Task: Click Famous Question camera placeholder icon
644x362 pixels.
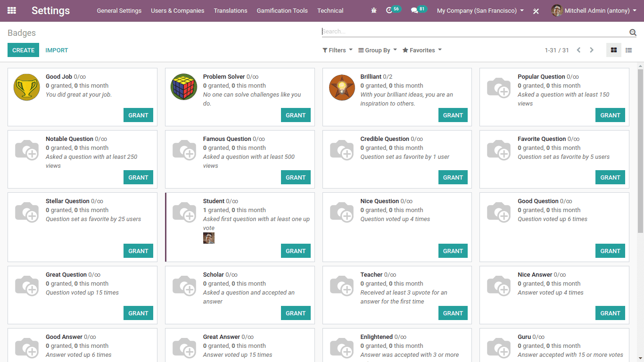Action: click(184, 149)
